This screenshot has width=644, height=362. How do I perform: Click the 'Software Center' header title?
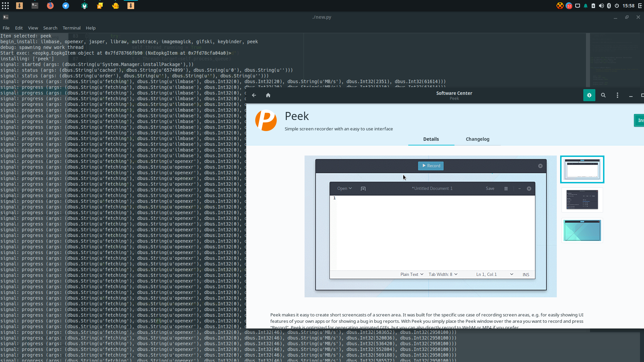[x=454, y=93]
